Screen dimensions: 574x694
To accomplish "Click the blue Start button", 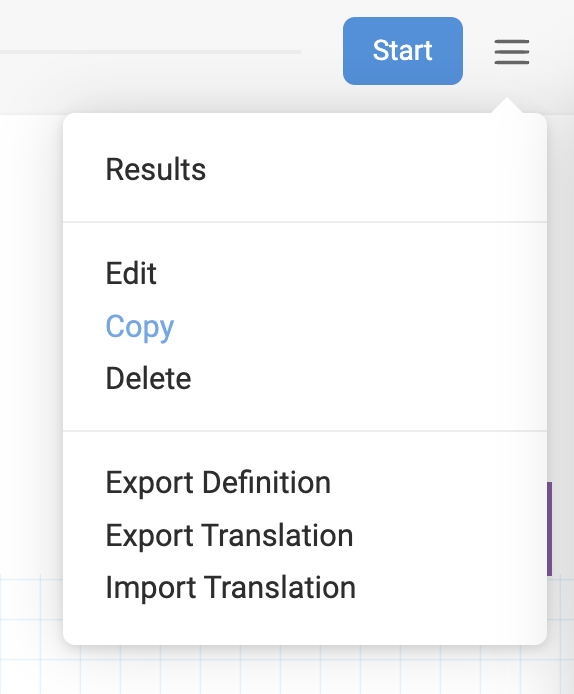I will [403, 51].
